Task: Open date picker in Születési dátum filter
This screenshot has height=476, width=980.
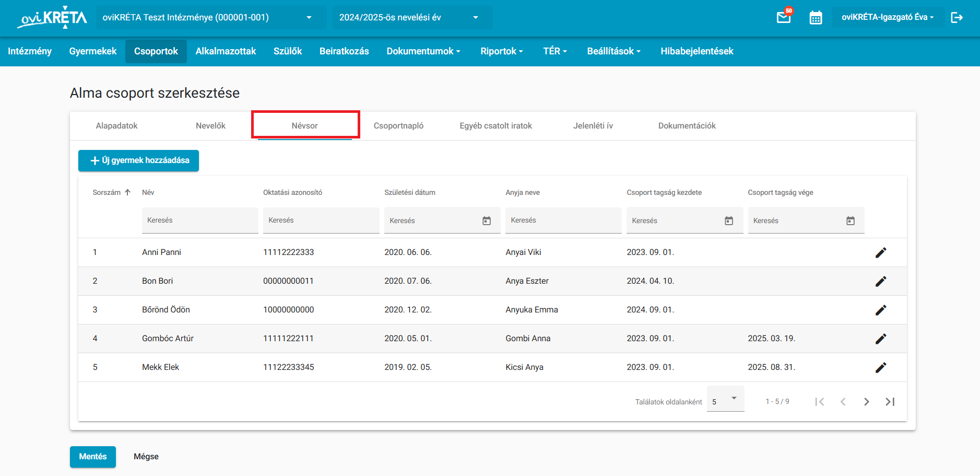Action: (487, 220)
